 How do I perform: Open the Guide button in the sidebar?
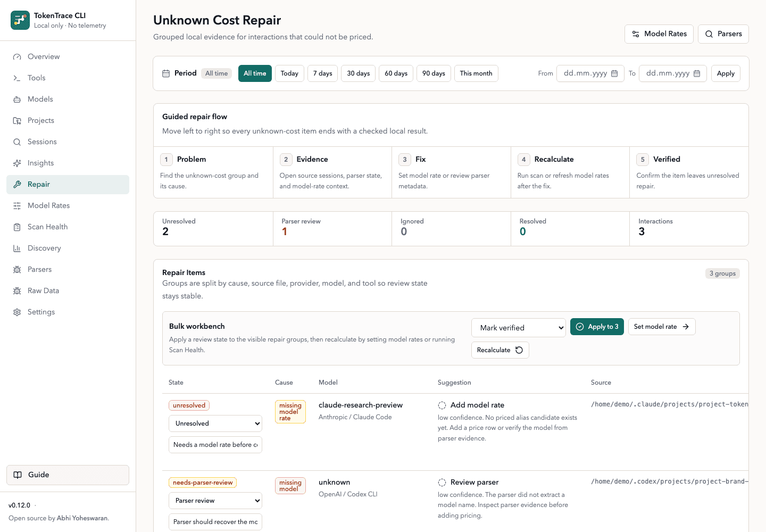[68, 475]
